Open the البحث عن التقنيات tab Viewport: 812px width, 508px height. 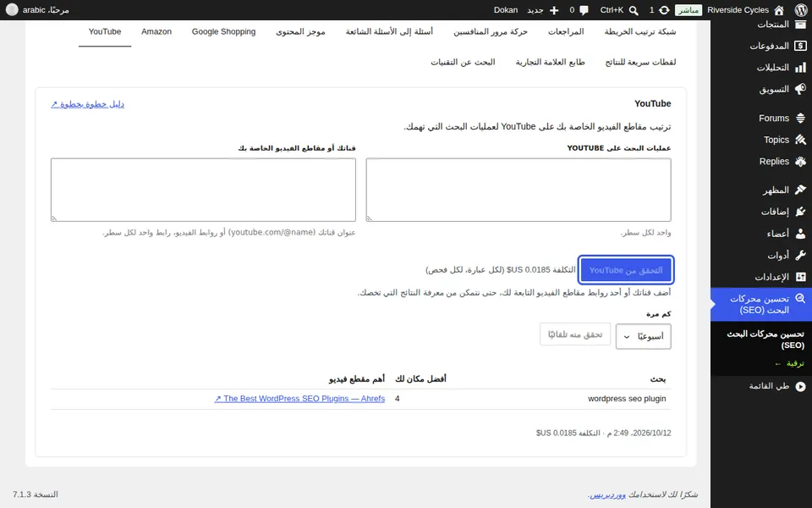pyautogui.click(x=463, y=62)
